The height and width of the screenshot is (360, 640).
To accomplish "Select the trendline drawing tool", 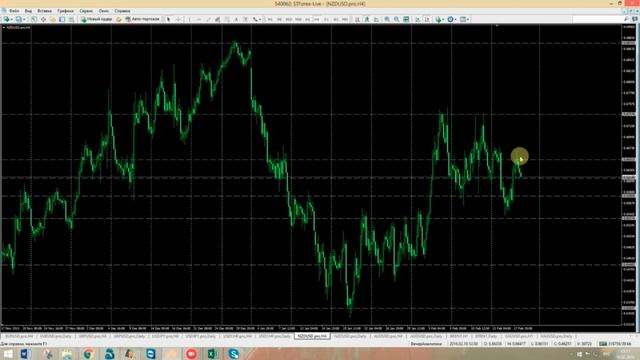I will point(209,19).
